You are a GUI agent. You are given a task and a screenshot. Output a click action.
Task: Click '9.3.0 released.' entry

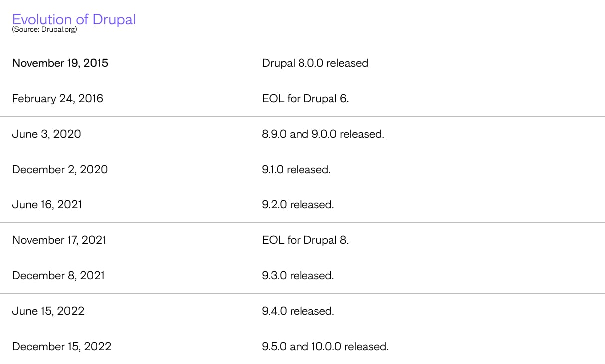coord(298,276)
